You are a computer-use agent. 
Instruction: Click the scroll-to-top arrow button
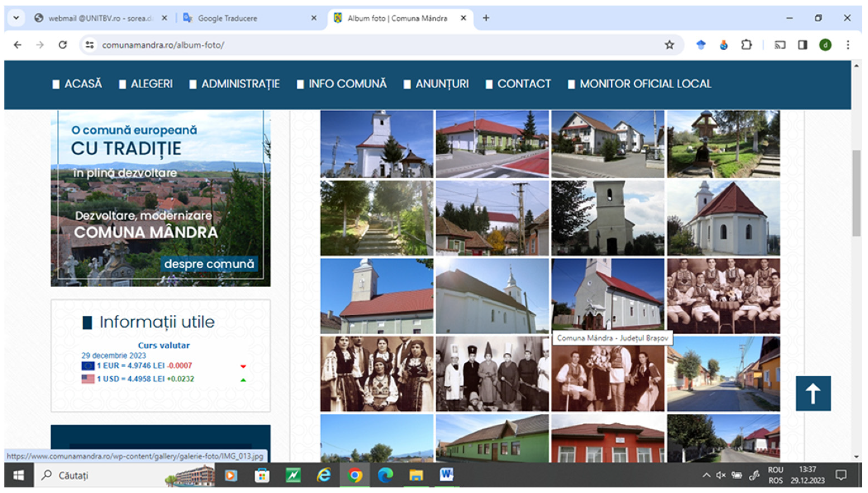coord(813,393)
